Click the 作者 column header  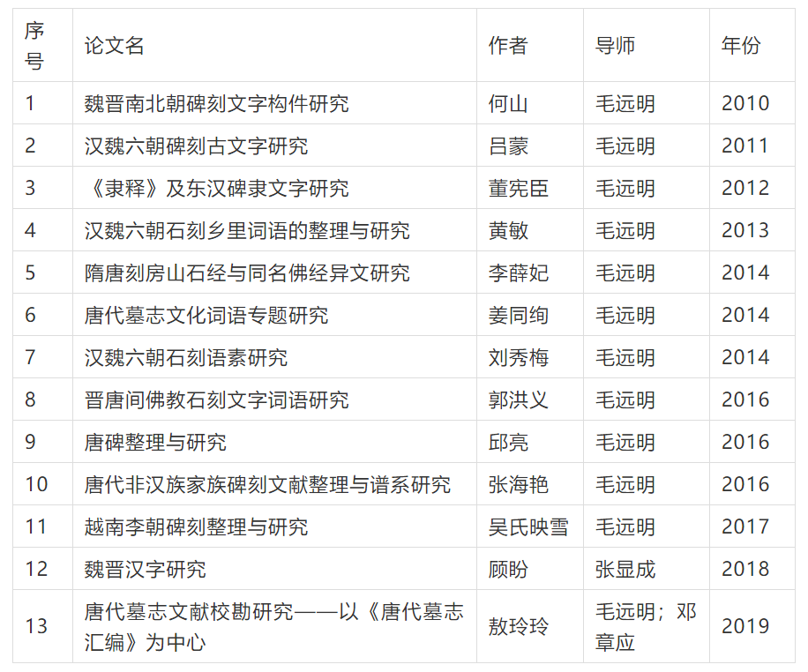[x=508, y=46]
